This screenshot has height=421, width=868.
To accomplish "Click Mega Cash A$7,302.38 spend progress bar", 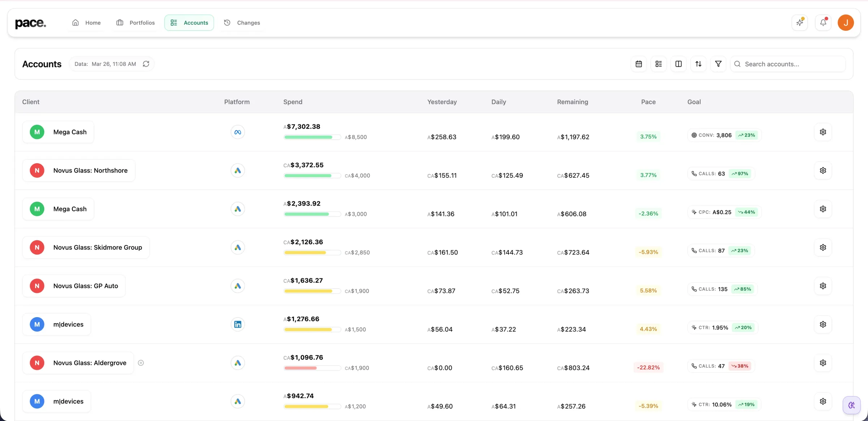I will (312, 137).
